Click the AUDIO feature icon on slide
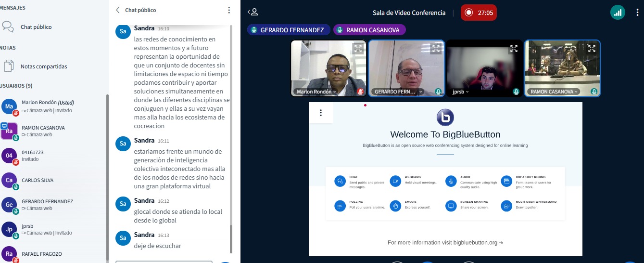644x263 pixels. [x=451, y=181]
